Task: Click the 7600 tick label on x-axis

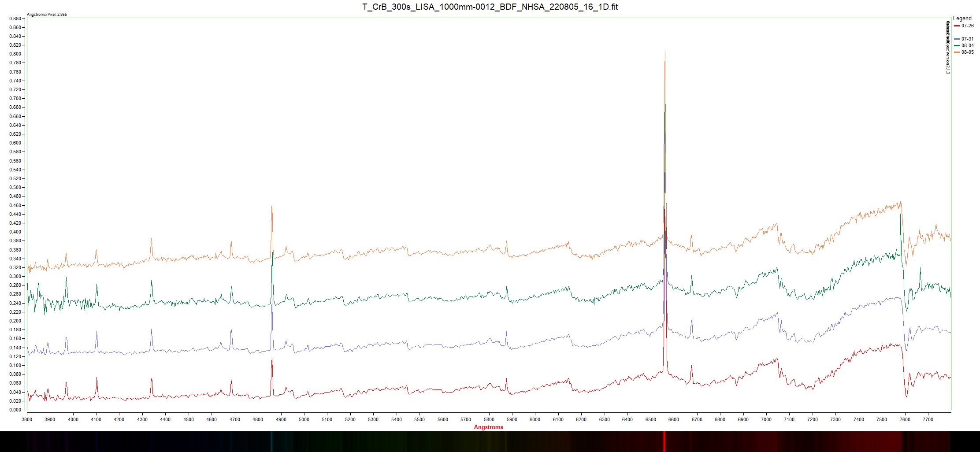Action: click(905, 419)
